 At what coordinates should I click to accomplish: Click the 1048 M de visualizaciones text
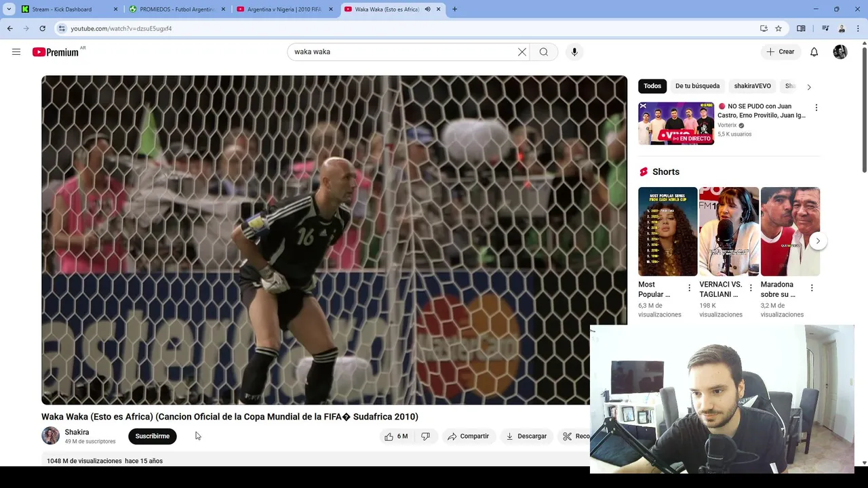[x=84, y=461]
